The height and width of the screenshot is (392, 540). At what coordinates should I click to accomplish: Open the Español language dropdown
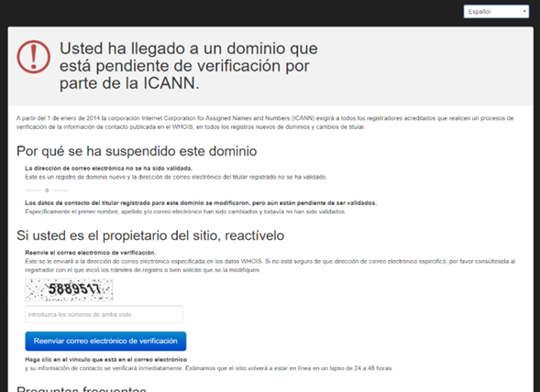(496, 12)
